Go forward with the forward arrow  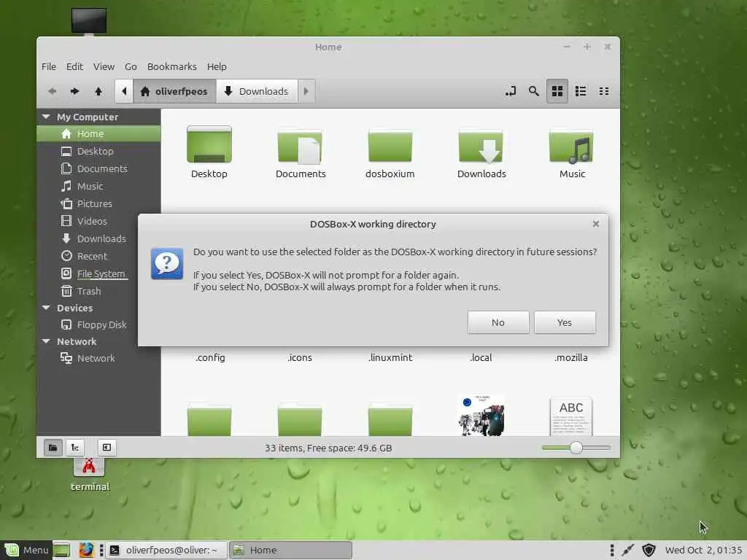75,91
